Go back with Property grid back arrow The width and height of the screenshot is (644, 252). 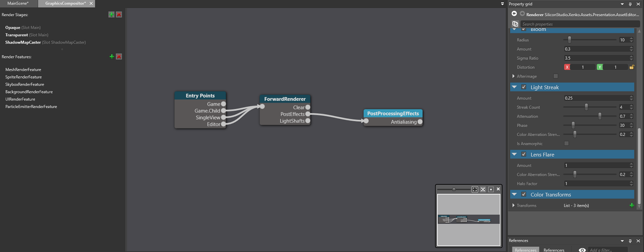tap(514, 14)
